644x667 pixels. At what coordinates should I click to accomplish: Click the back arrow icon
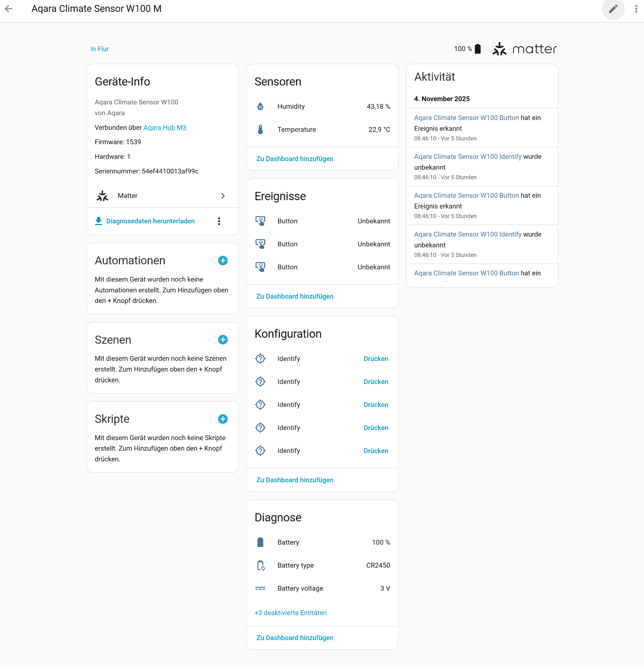(9, 9)
